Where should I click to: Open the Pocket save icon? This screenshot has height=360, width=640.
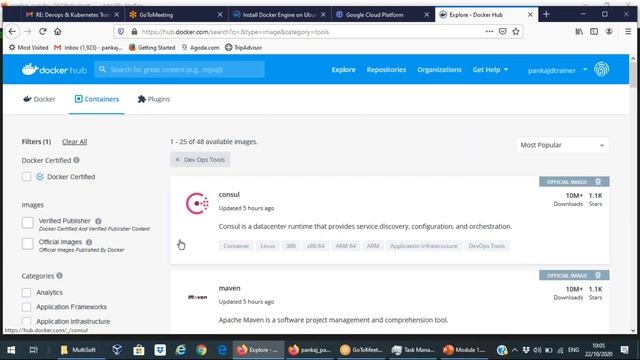[503, 31]
